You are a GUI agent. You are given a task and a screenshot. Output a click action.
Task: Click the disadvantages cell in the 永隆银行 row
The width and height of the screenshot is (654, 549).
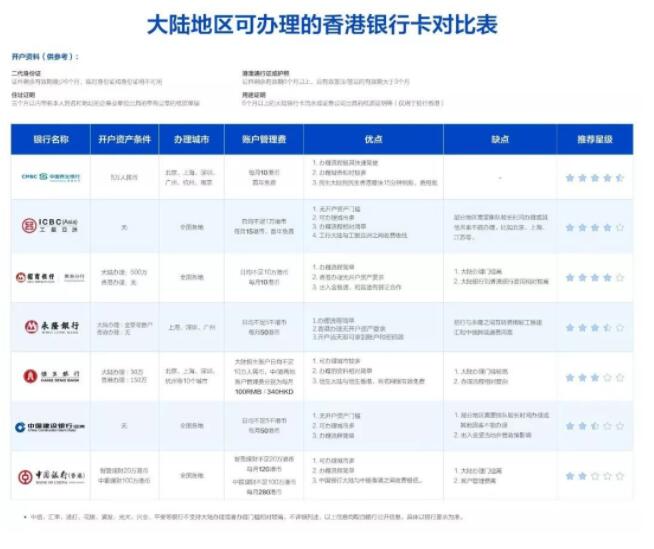coord(498,327)
